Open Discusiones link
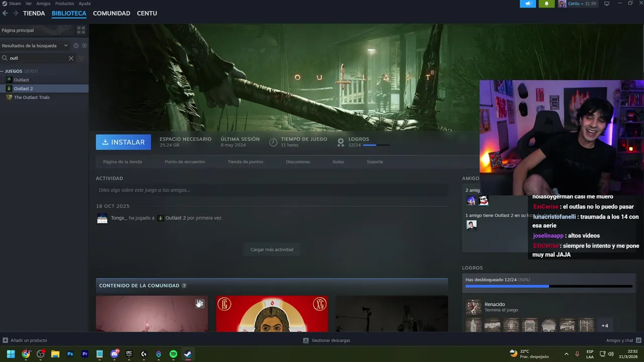 point(298,162)
